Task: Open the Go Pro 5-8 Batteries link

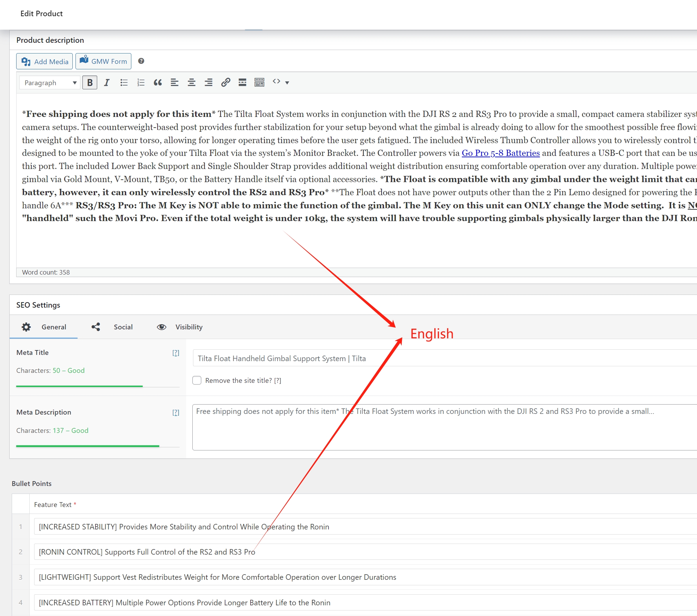Action: tap(501, 153)
